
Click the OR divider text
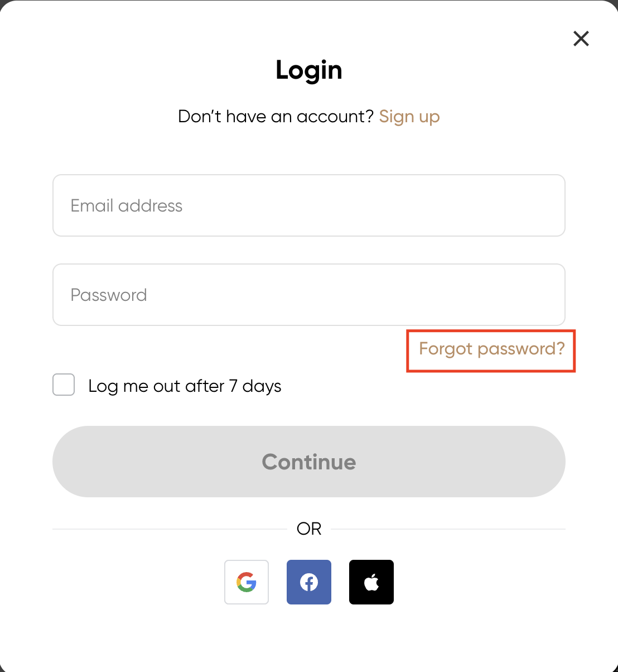pyautogui.click(x=309, y=529)
